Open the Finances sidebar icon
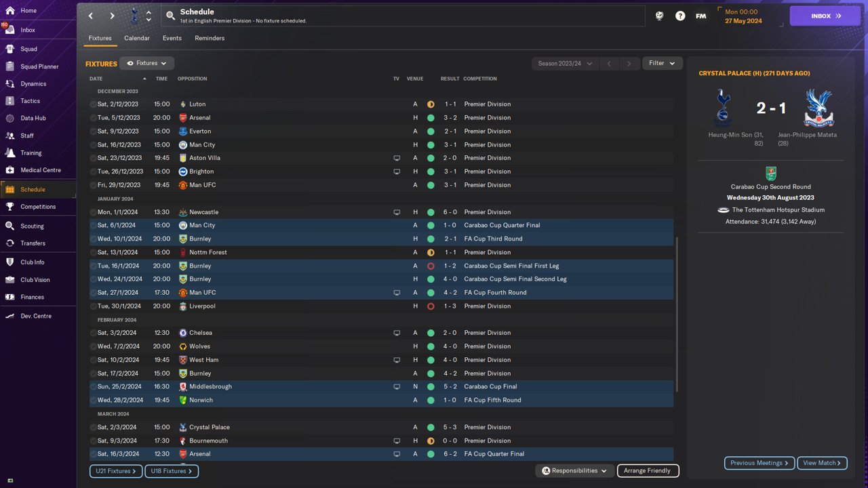868x488 pixels. tap(9, 297)
